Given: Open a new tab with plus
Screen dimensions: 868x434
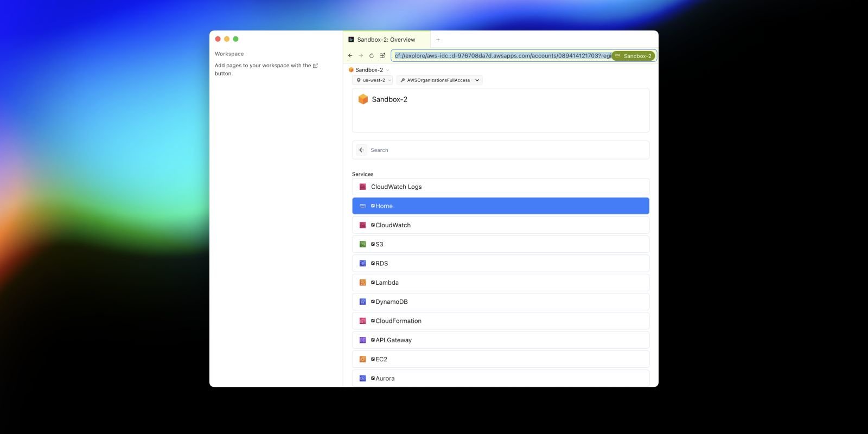Looking at the screenshot, I should [438, 40].
